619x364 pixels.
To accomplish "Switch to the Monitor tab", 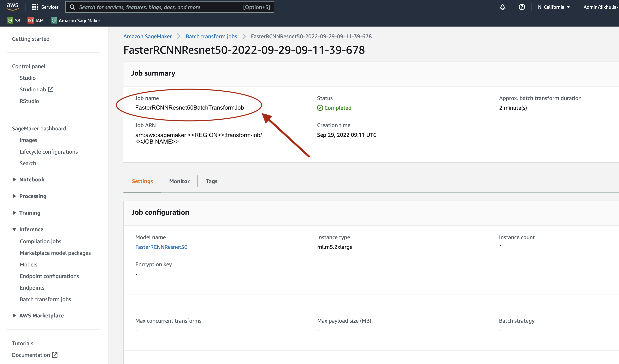I will pyautogui.click(x=179, y=181).
